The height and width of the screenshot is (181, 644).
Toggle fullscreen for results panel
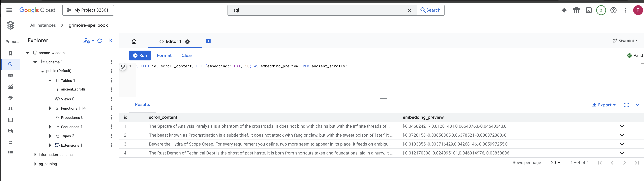click(626, 105)
